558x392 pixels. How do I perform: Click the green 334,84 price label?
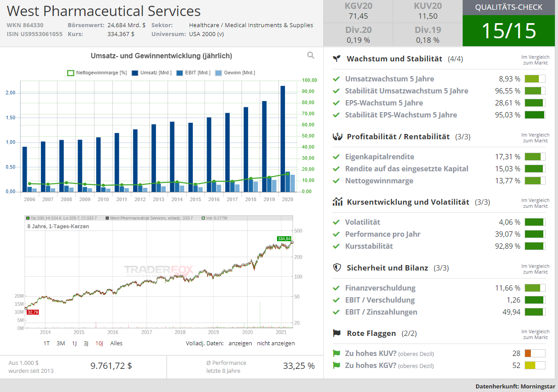click(x=284, y=238)
